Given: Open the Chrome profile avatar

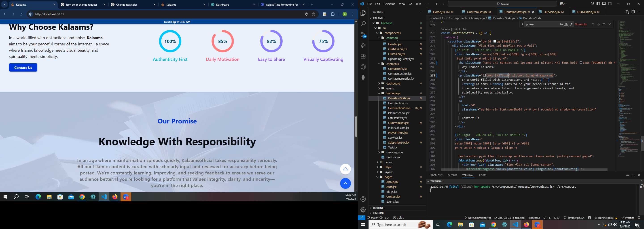Looking at the screenshot, I should coord(345,14).
